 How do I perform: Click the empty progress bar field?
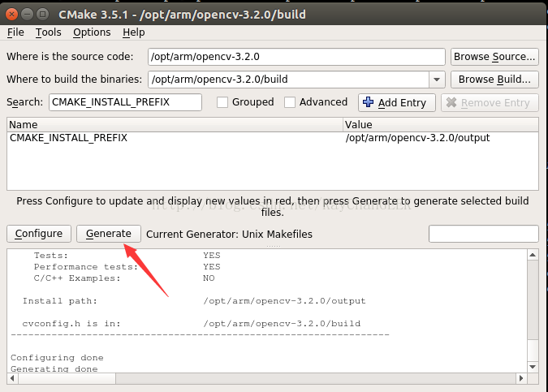click(483, 234)
